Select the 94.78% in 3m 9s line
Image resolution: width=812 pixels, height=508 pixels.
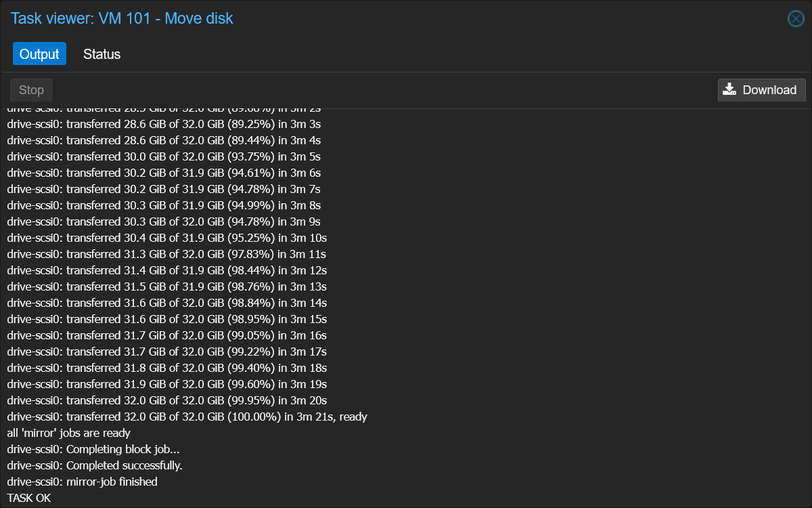pos(164,221)
